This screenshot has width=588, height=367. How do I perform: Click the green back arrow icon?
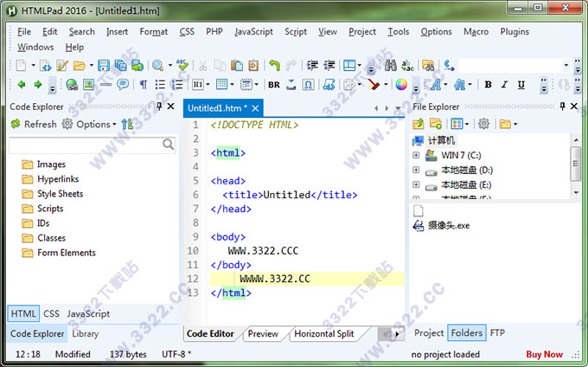[22, 85]
